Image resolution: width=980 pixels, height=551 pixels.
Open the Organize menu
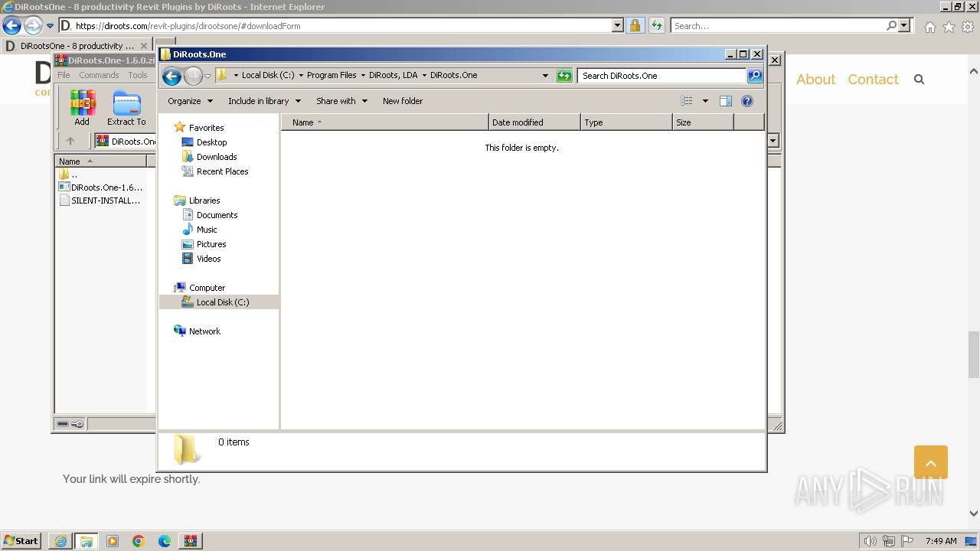[189, 101]
